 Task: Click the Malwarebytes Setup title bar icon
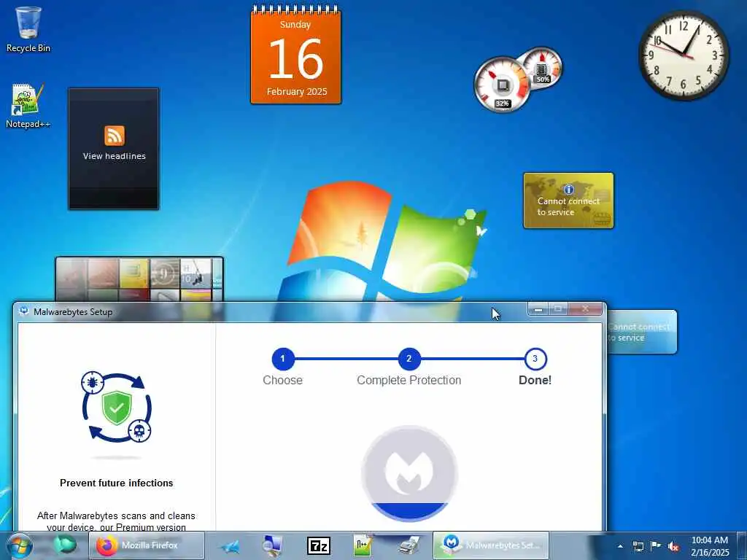(x=23, y=311)
